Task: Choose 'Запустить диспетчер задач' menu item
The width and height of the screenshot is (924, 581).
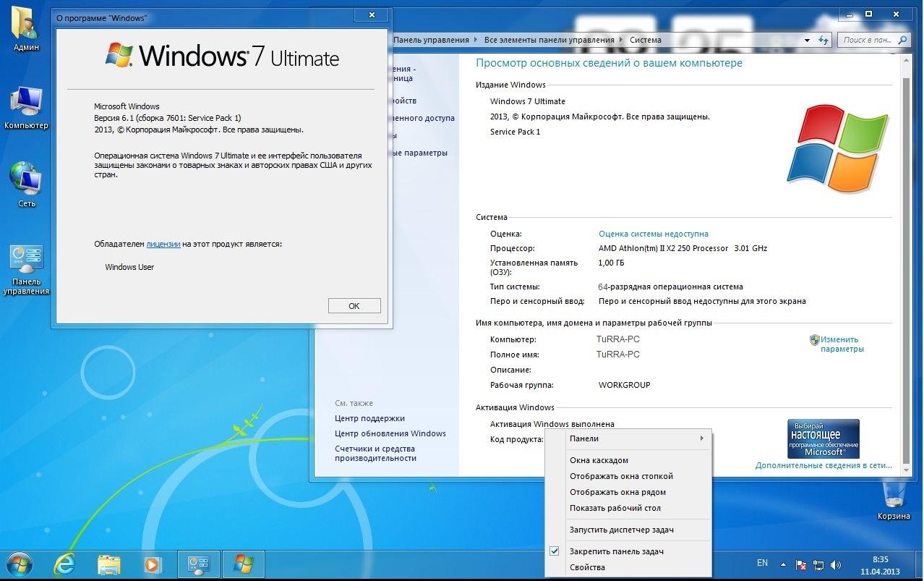Action: [621, 530]
